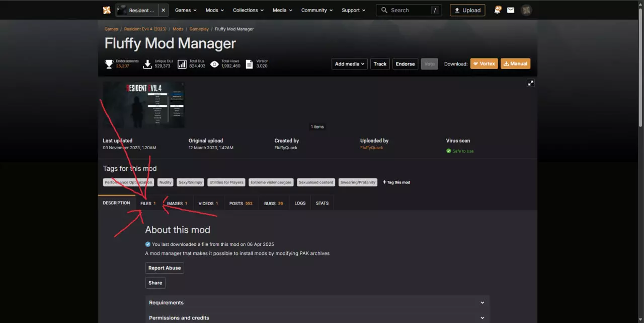Image resolution: width=644 pixels, height=323 pixels.
Task: Click the green Safe to use checkmark
Action: pyautogui.click(x=448, y=151)
